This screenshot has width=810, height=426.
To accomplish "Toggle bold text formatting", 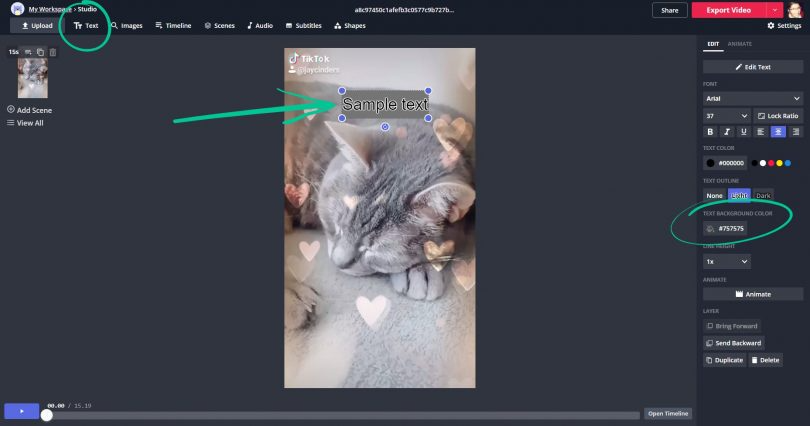I will coord(711,131).
